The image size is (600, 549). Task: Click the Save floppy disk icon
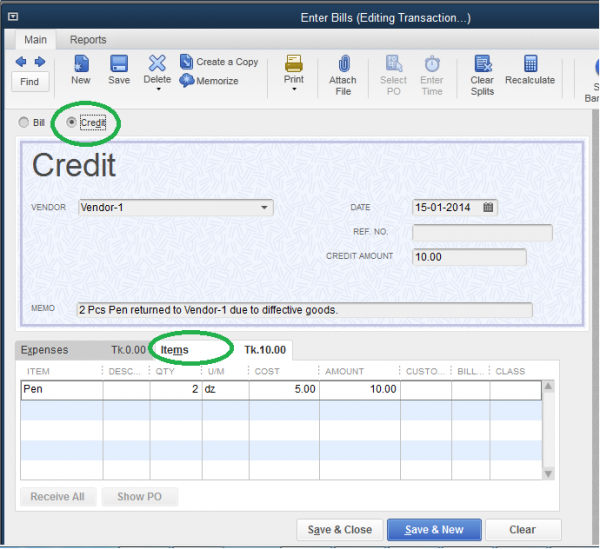point(119,64)
